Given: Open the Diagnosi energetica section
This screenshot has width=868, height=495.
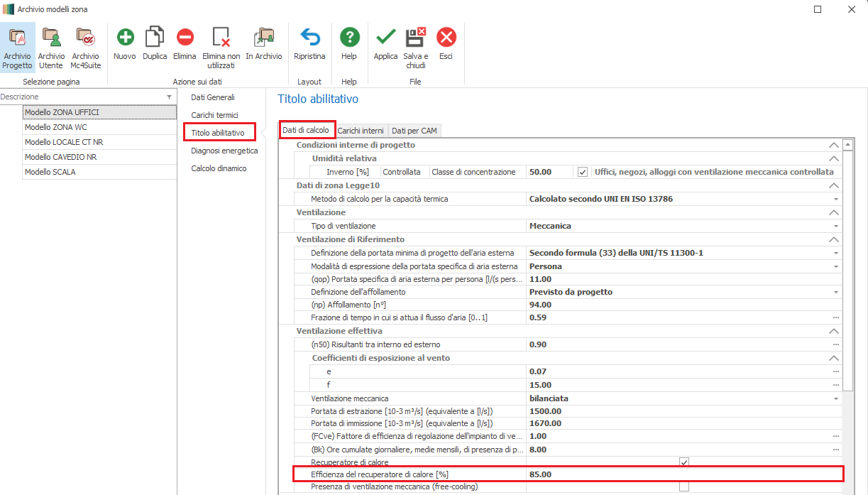Looking at the screenshot, I should 224,151.
